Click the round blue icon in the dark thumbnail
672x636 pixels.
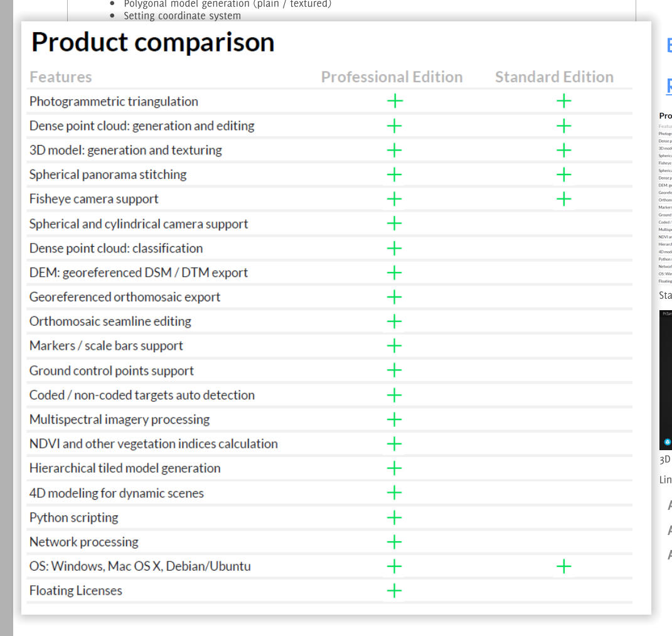pos(667,443)
